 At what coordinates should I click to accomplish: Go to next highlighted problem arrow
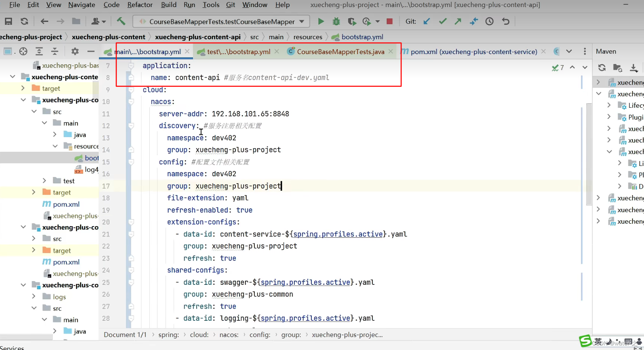tap(585, 67)
